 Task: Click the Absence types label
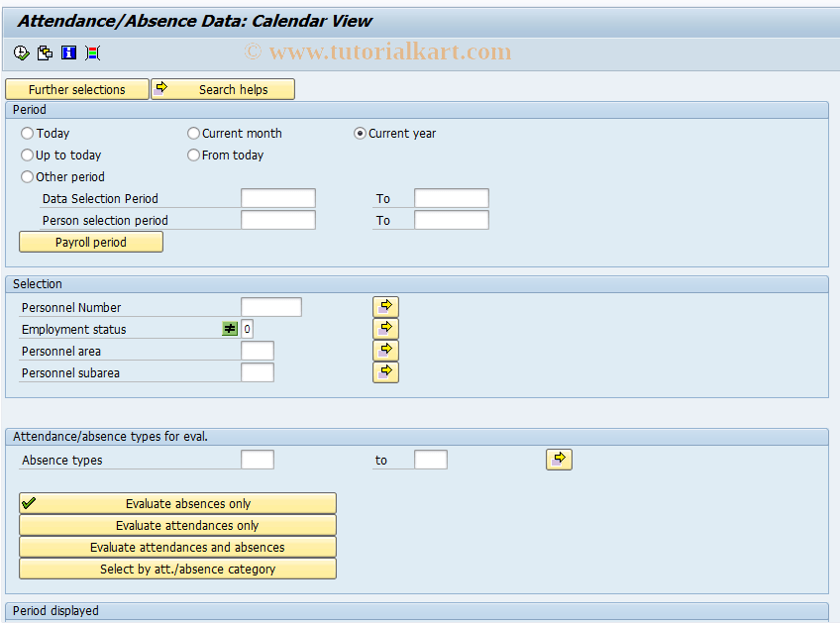[x=62, y=461]
